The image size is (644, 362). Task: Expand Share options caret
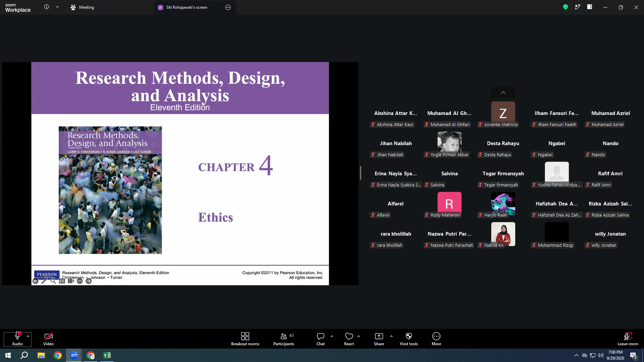coord(391,336)
